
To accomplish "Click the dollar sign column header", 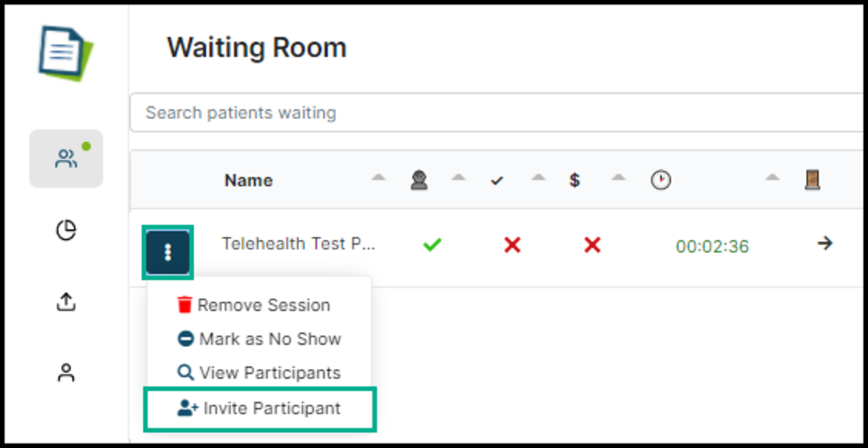I will 574,181.
